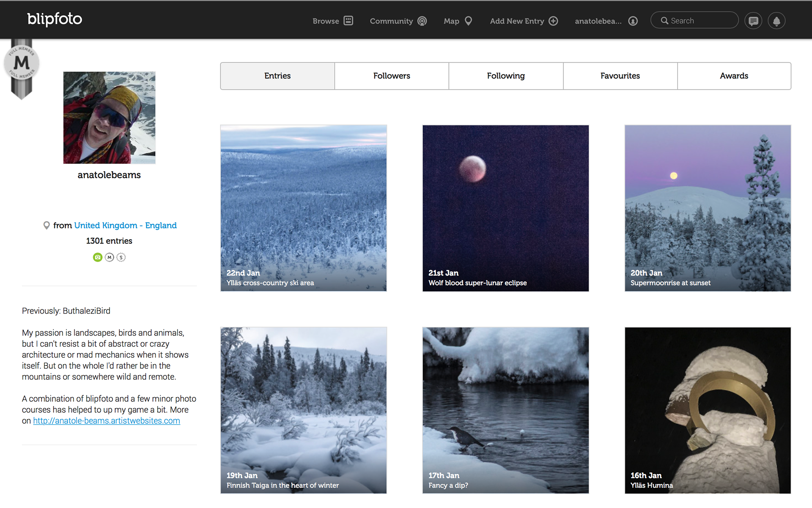The height and width of the screenshot is (508, 812).
Task: Open the anatolebea... account menu
Action: click(x=606, y=21)
